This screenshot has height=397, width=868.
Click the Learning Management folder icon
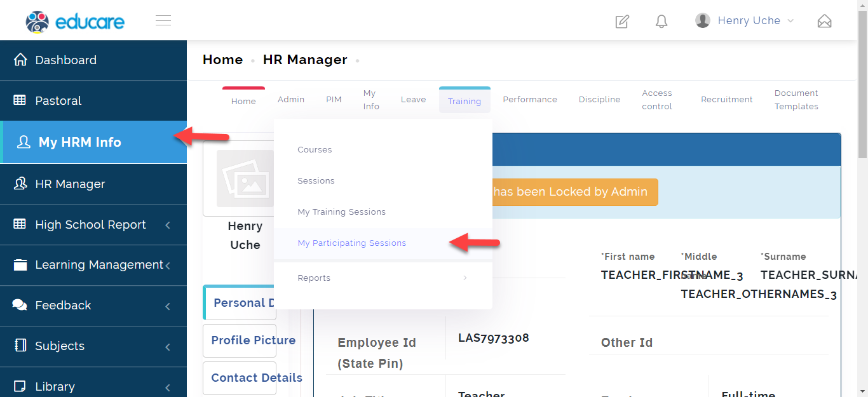click(x=20, y=265)
